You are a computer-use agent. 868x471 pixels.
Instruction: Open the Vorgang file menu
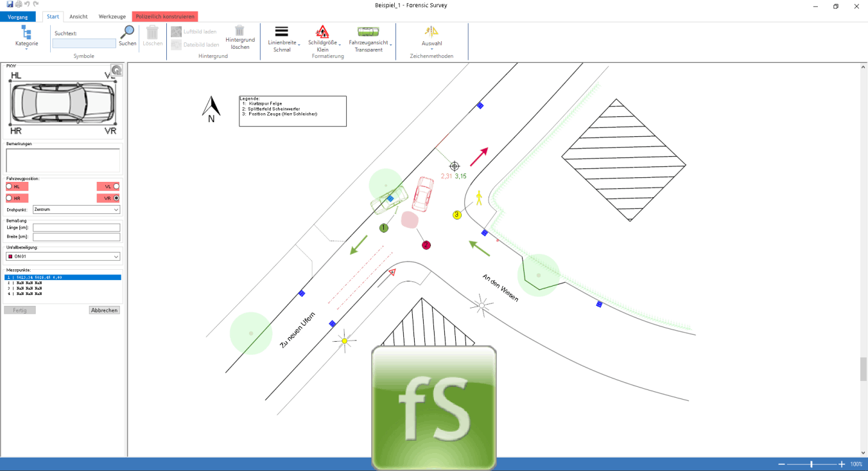pyautogui.click(x=17, y=17)
